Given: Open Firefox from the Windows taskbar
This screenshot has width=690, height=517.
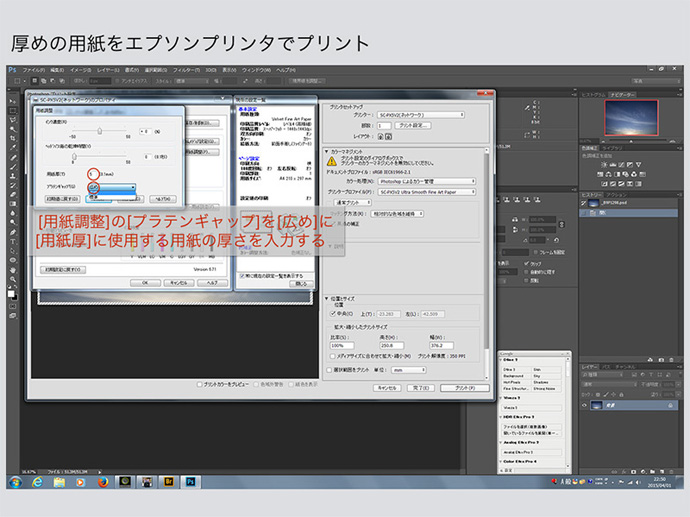Looking at the screenshot, I should (101, 481).
